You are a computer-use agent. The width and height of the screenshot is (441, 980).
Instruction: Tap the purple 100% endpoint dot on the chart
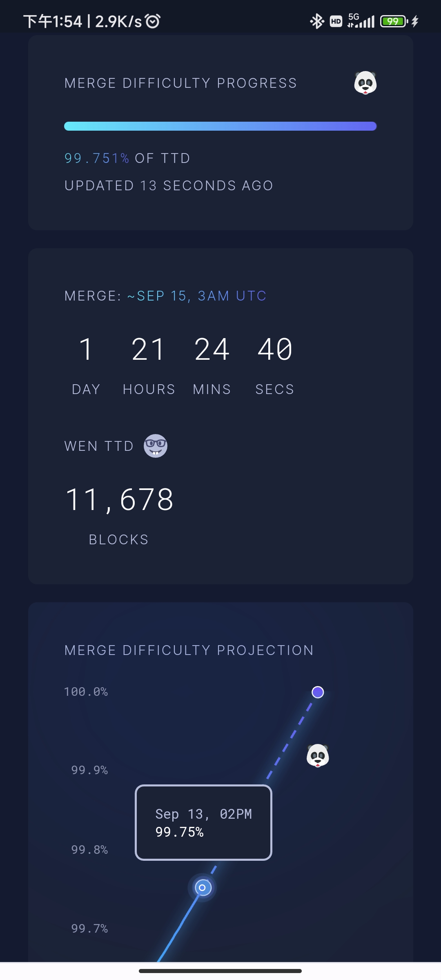[x=318, y=692]
